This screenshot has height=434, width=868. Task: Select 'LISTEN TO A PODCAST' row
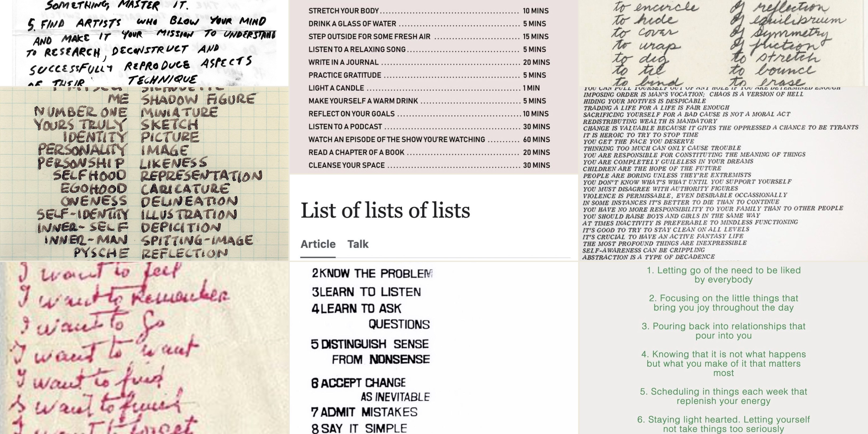tap(429, 127)
